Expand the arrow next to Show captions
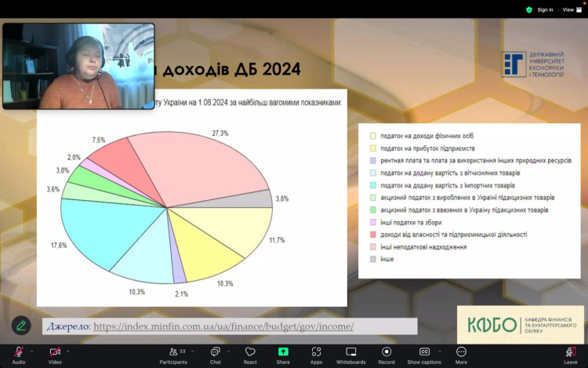The width and height of the screenshot is (588, 368). [x=438, y=351]
